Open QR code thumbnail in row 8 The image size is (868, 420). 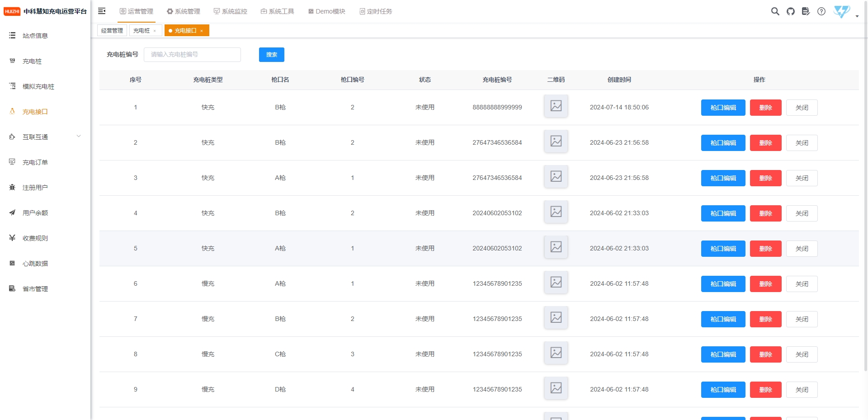click(x=556, y=353)
